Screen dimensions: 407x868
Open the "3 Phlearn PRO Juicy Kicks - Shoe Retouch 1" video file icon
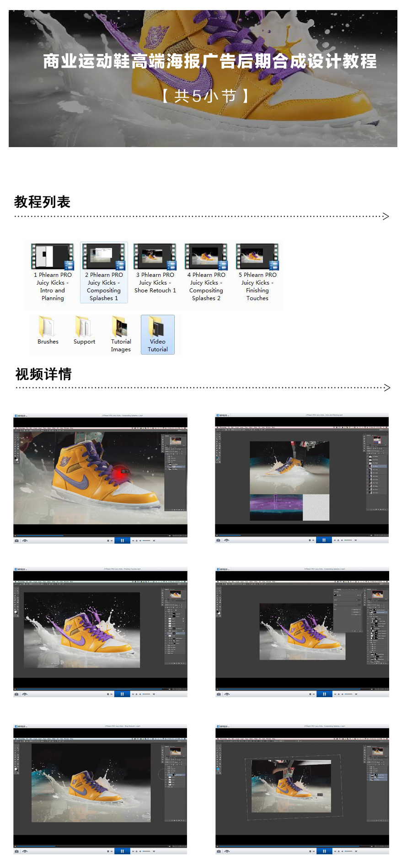(x=155, y=256)
